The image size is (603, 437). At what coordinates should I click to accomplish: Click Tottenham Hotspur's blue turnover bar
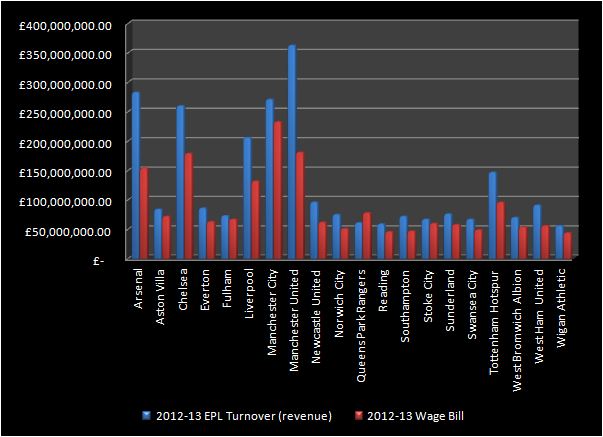pyautogui.click(x=493, y=217)
